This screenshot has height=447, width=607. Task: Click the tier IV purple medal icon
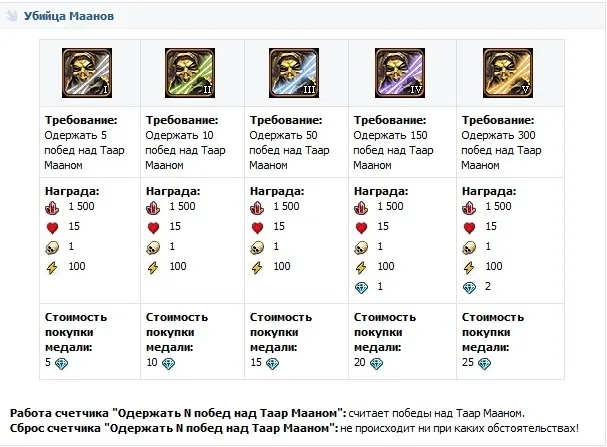[397, 70]
